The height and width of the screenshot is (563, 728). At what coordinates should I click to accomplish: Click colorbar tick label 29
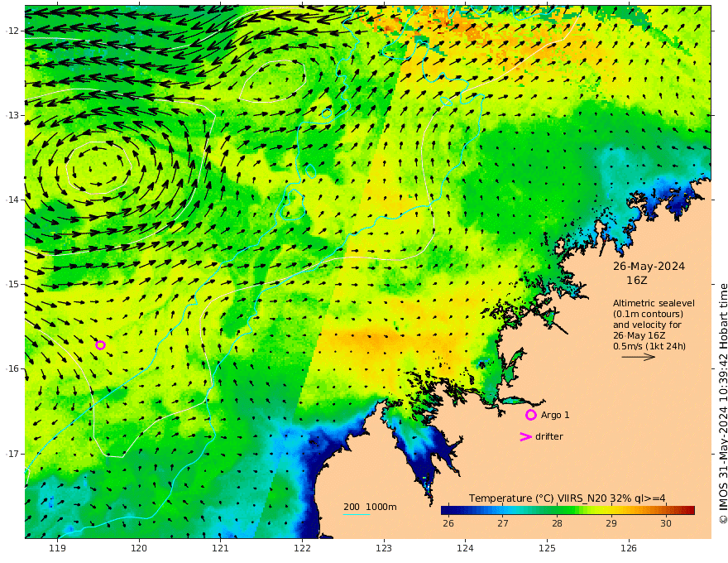coord(611,523)
